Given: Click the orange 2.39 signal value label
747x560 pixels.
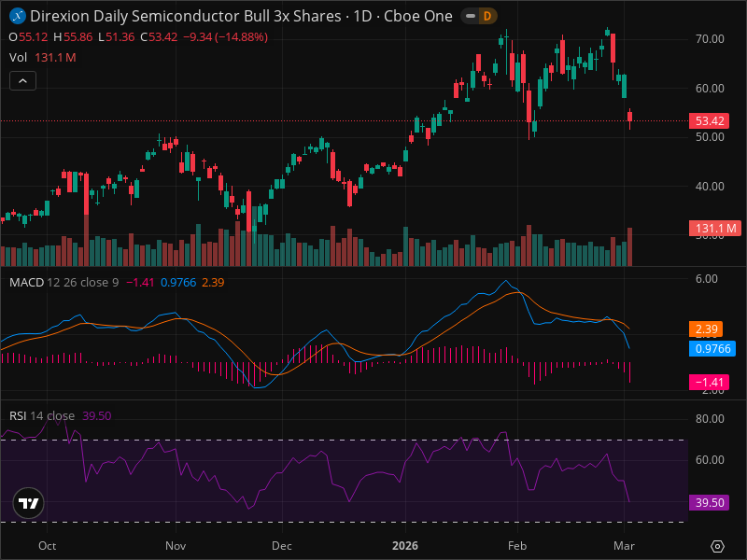Looking at the screenshot, I should point(706,329).
